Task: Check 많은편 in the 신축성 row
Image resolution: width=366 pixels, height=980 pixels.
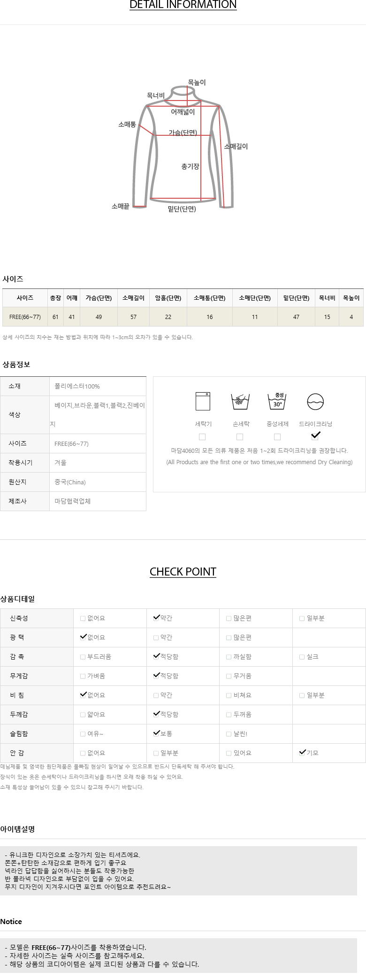Action: [229, 619]
